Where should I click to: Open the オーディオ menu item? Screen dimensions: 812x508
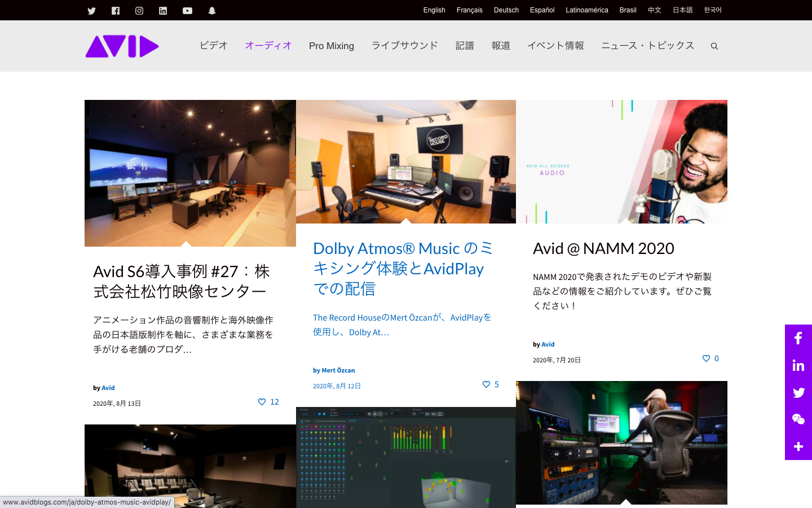pos(268,46)
